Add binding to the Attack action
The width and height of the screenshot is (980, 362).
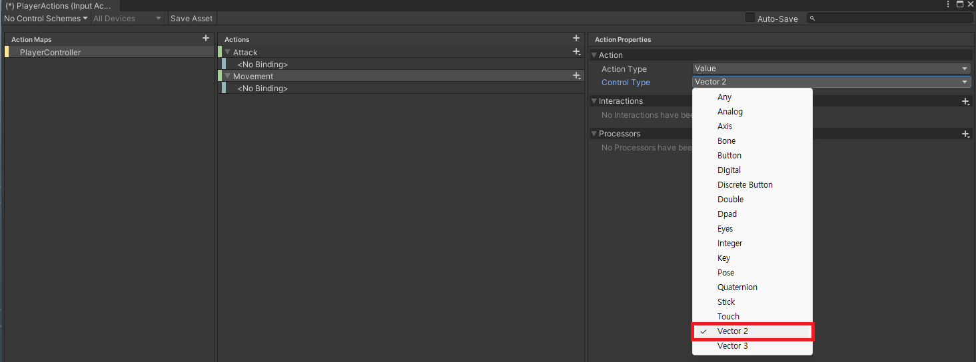point(577,52)
